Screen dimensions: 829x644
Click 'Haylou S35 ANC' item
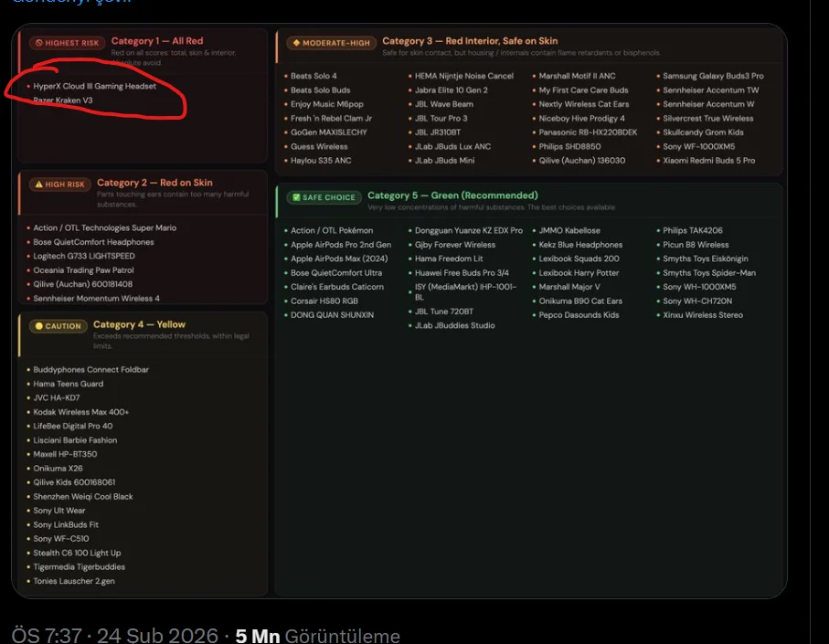[x=321, y=161]
